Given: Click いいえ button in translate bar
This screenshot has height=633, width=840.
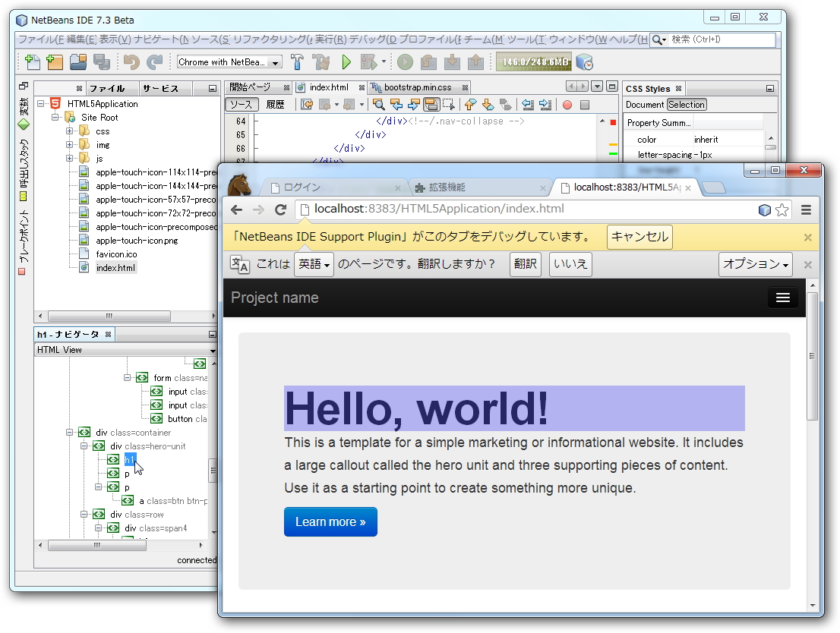Looking at the screenshot, I should 570,264.
